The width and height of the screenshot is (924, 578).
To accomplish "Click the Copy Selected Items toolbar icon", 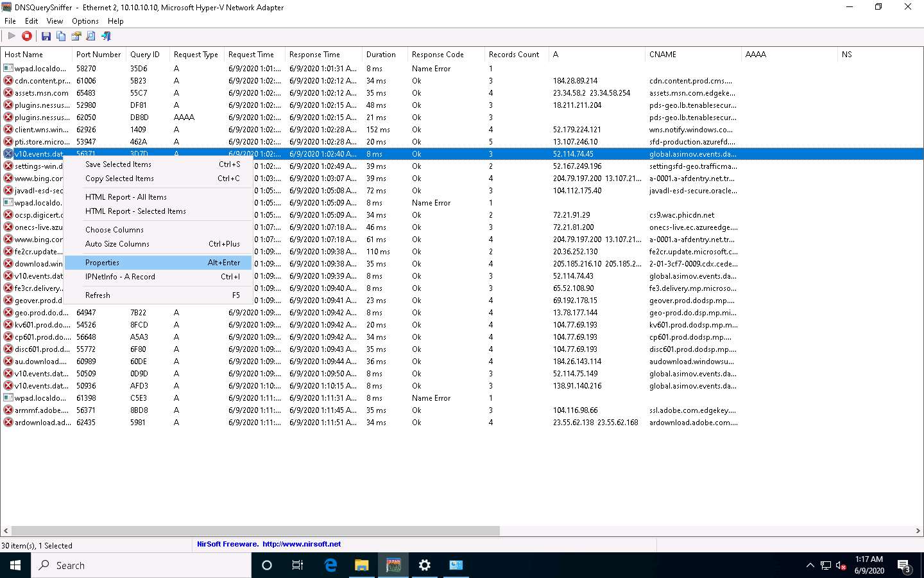I will click(61, 36).
